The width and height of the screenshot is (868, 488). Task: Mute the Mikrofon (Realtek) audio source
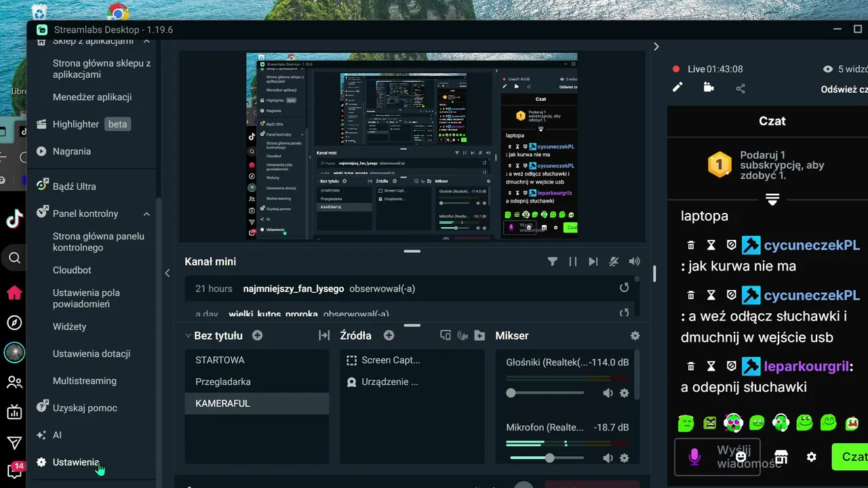click(608, 458)
